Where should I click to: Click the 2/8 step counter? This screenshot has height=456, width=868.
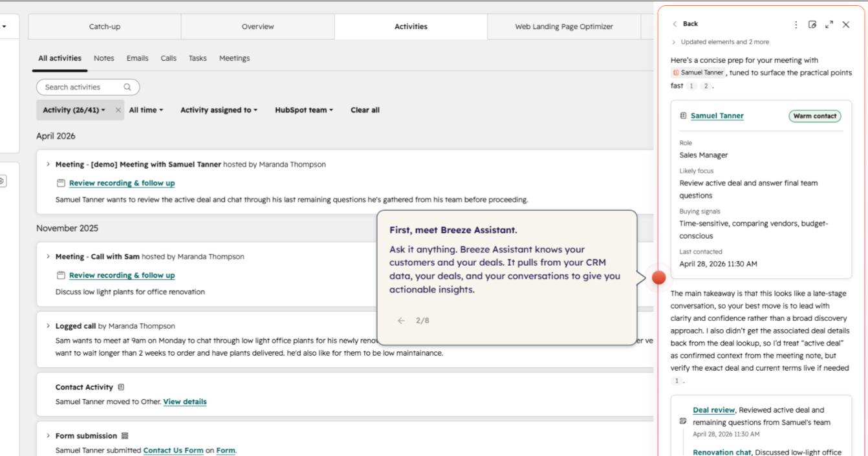click(422, 321)
